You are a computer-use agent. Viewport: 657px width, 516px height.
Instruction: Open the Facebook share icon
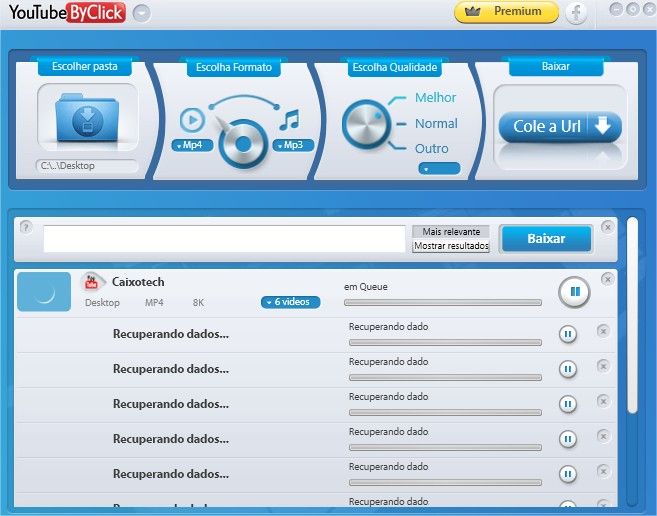click(576, 13)
